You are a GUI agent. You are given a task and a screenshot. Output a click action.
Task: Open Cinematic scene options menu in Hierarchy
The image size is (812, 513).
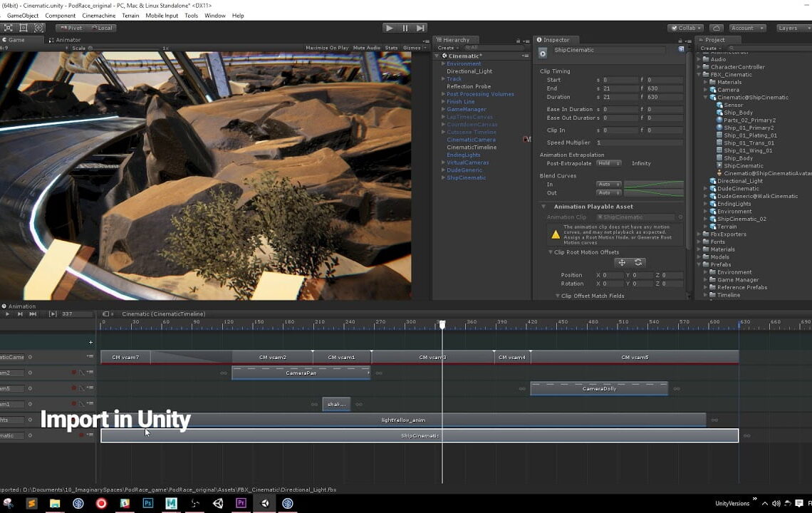[526, 56]
